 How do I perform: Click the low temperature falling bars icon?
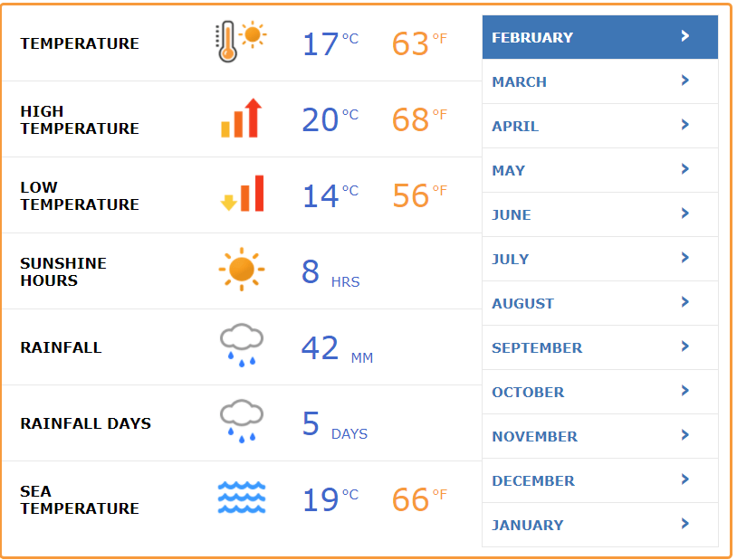tap(242, 194)
